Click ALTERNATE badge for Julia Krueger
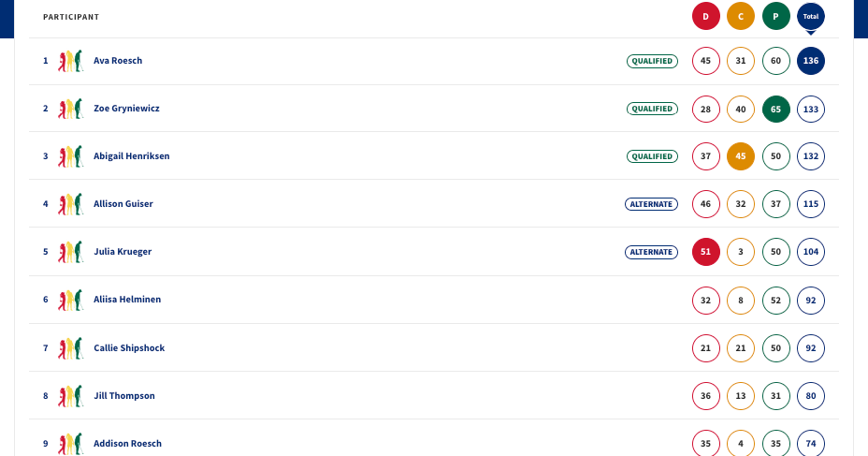Image resolution: width=868 pixels, height=456 pixels. 651,252
